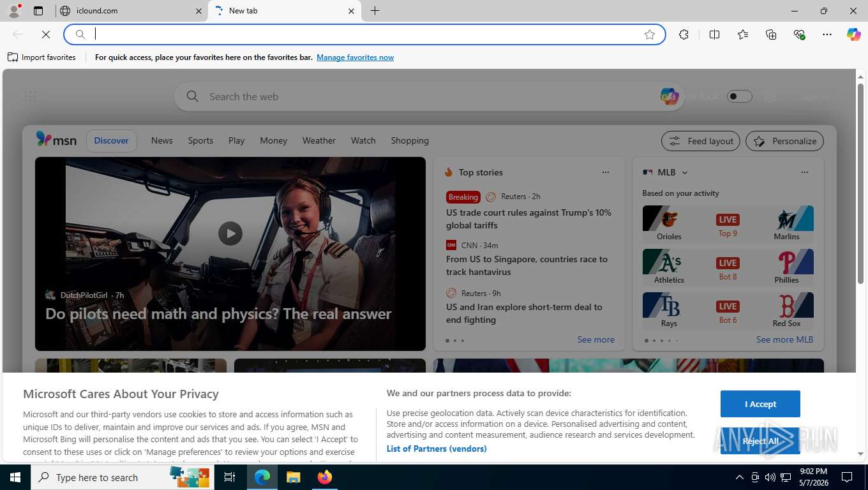Click the Reject All button
868x490 pixels.
click(760, 441)
